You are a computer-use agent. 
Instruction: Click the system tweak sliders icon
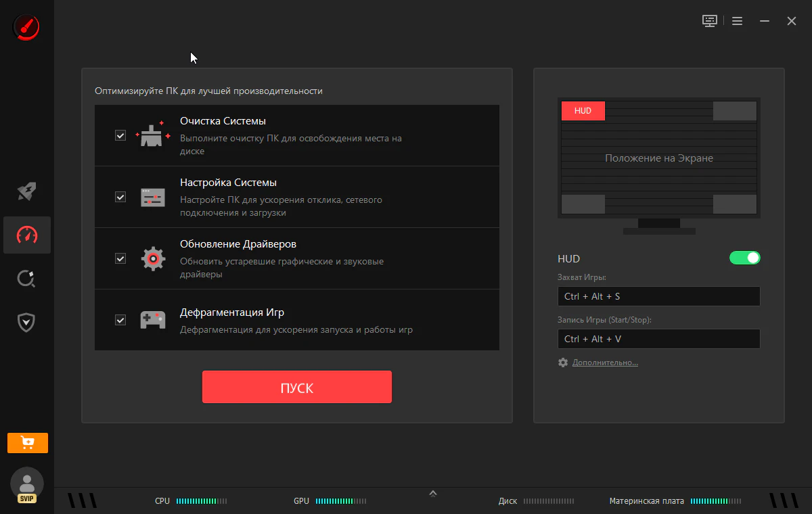[153, 197]
